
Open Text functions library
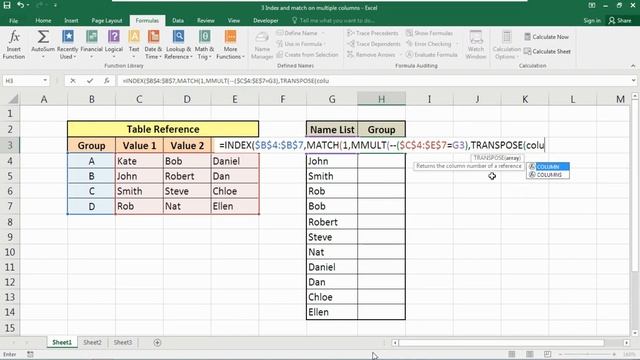click(134, 45)
